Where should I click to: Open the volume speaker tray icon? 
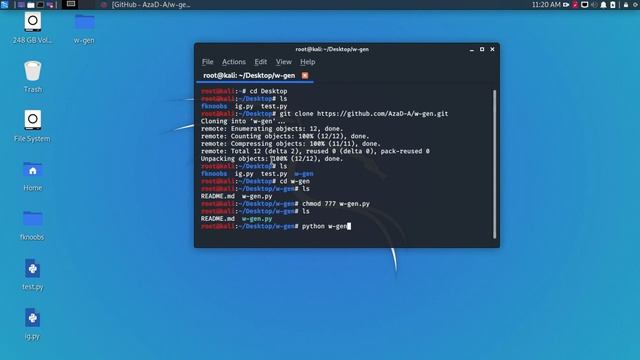(x=594, y=5)
